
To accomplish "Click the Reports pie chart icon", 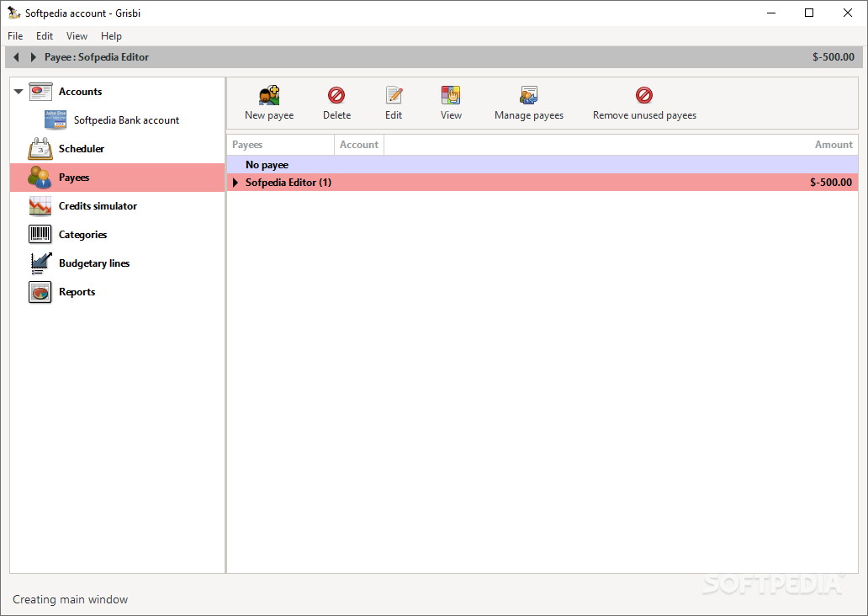I will point(40,292).
